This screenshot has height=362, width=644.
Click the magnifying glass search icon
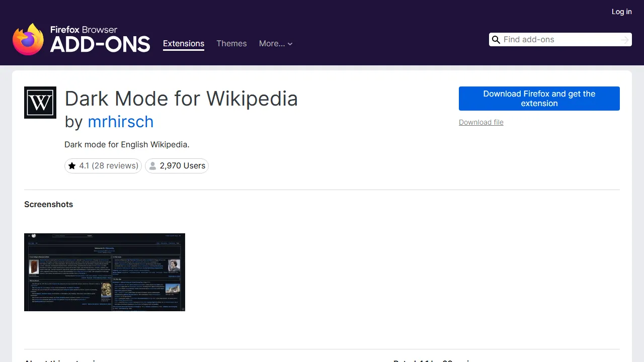click(496, 39)
